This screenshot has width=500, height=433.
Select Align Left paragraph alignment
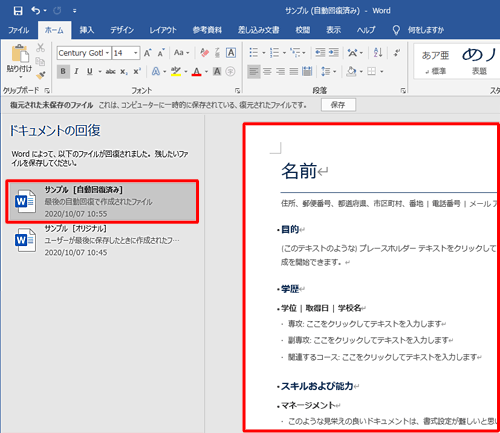[x=254, y=71]
